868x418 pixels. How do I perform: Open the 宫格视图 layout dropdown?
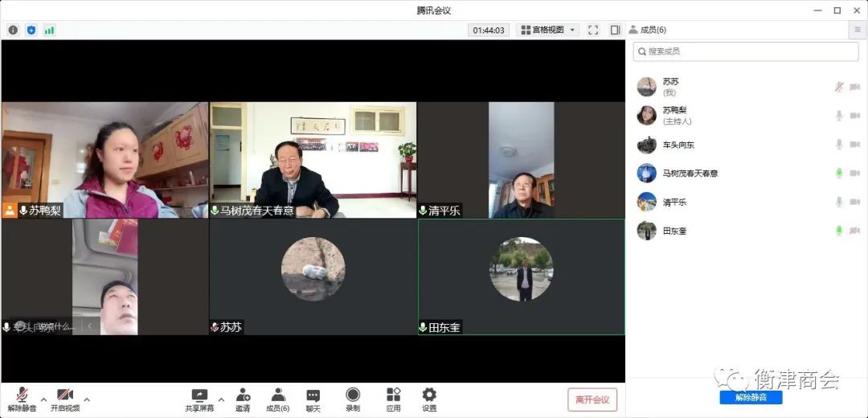pyautogui.click(x=548, y=30)
